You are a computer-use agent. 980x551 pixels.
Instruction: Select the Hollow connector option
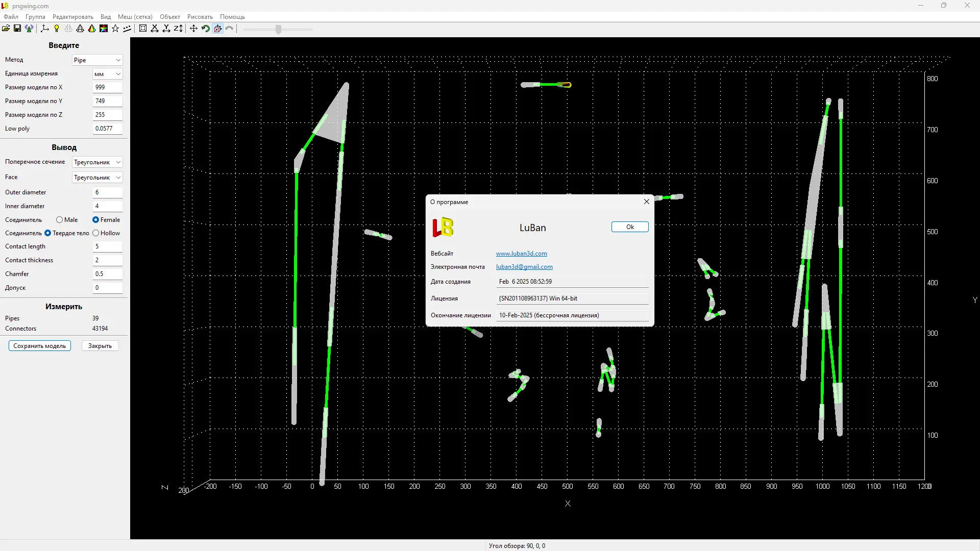(x=96, y=233)
